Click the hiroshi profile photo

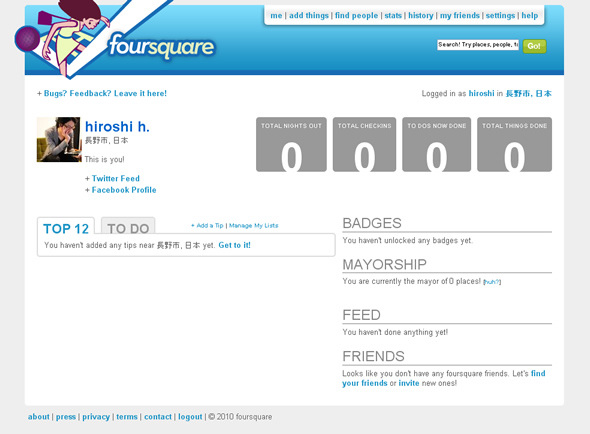click(x=59, y=140)
